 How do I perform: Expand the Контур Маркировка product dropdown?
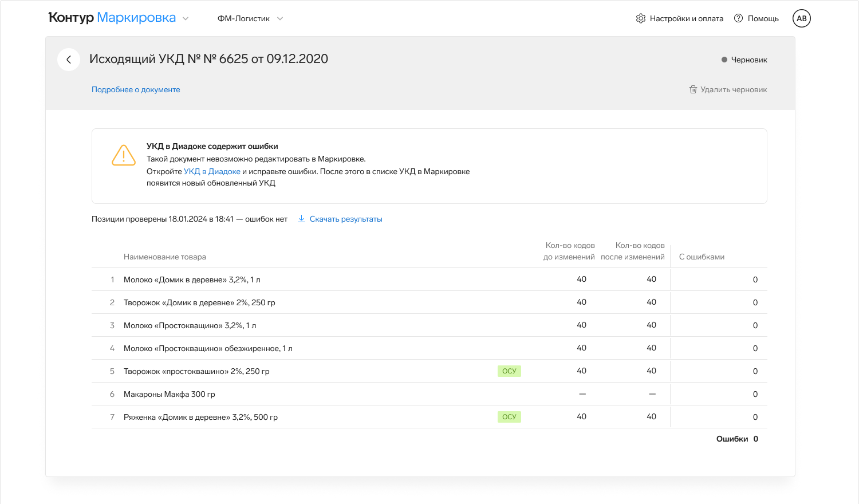pos(186,18)
